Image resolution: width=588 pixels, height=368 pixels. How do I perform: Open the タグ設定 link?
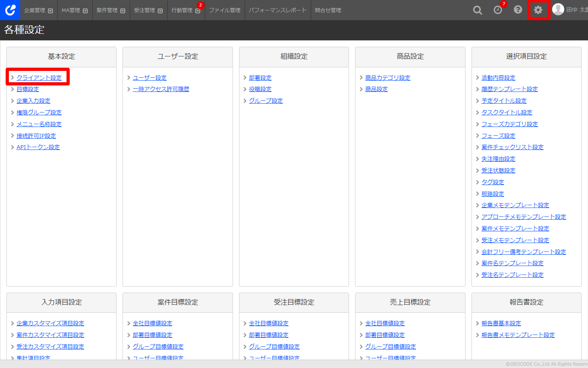point(493,182)
